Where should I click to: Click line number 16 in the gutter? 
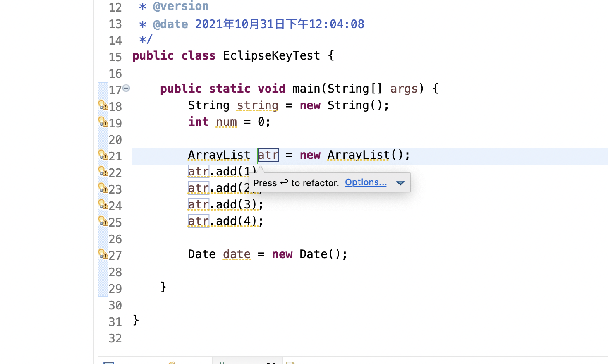(115, 74)
